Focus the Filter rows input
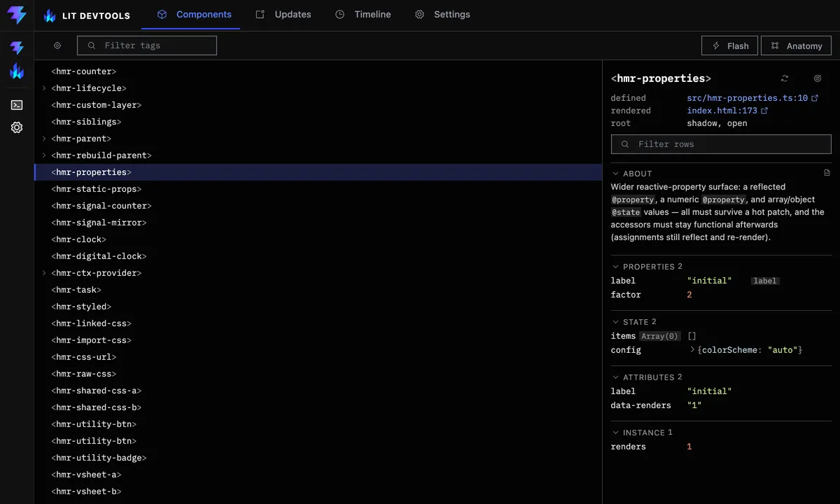 pos(721,144)
